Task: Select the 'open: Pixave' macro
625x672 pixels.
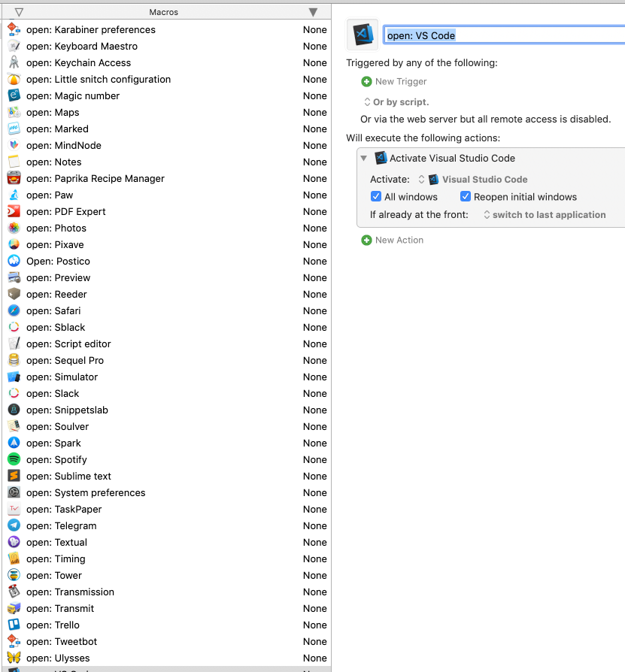Action: click(167, 244)
